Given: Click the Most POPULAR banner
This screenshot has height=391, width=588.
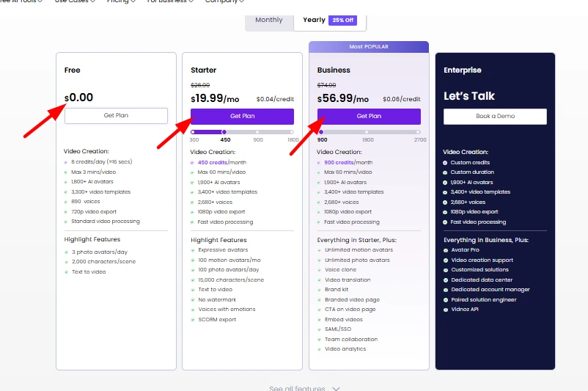Looking at the screenshot, I should (x=369, y=46).
